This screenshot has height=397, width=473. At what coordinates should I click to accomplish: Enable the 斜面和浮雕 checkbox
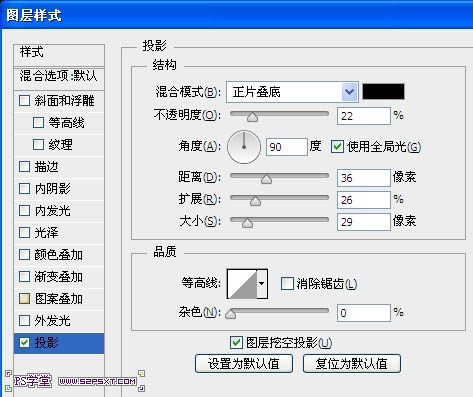[24, 100]
